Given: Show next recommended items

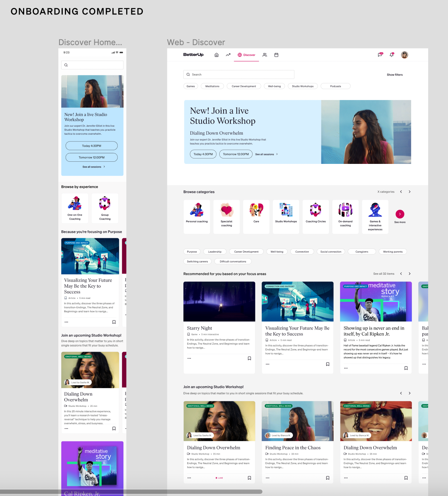Looking at the screenshot, I should (x=409, y=274).
